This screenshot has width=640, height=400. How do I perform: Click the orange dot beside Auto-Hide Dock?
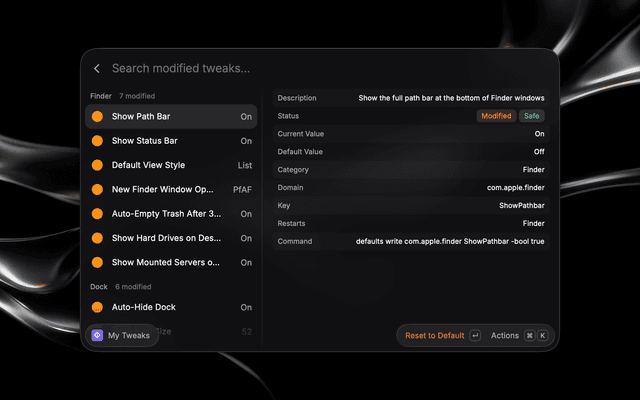coord(97,307)
